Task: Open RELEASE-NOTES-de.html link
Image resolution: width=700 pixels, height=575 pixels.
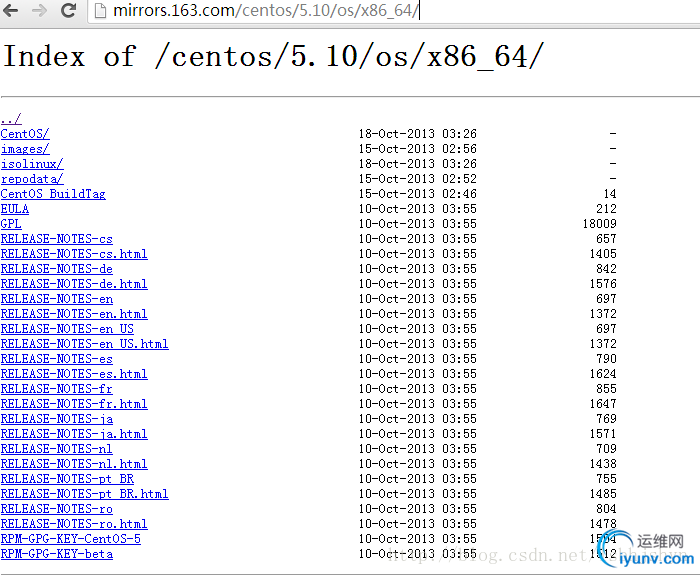Action: click(x=74, y=283)
